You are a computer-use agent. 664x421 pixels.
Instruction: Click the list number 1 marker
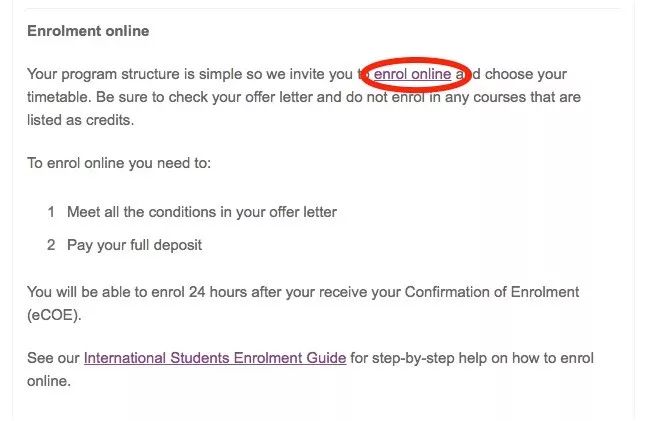pyautogui.click(x=51, y=212)
